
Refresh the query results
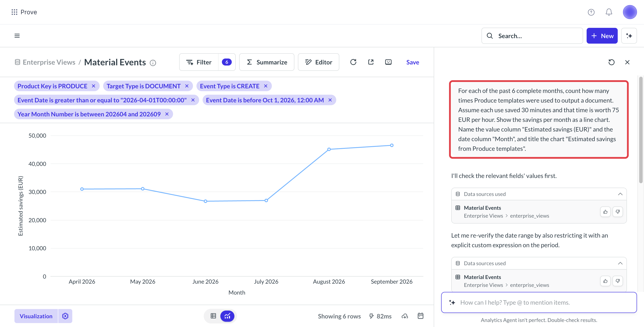353,62
